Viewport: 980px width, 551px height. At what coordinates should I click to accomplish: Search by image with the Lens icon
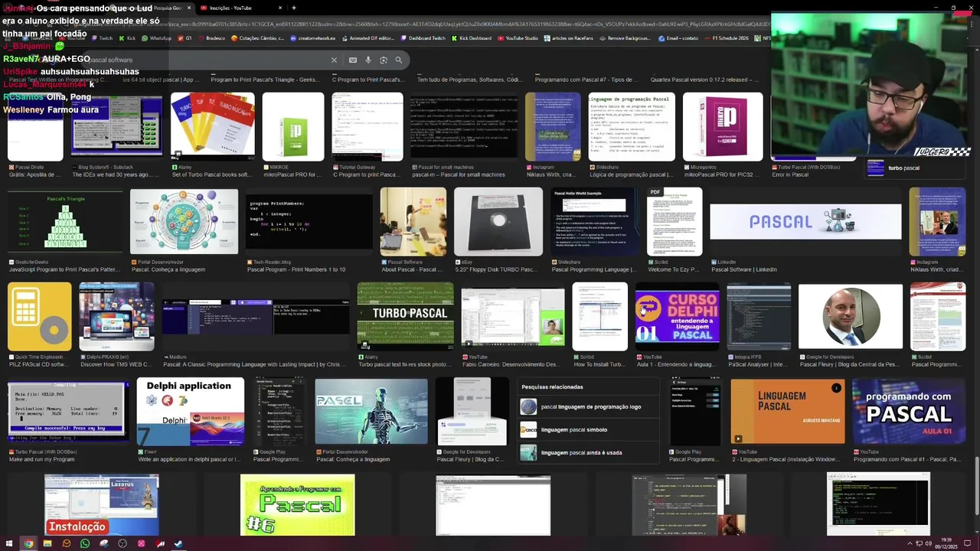(384, 60)
